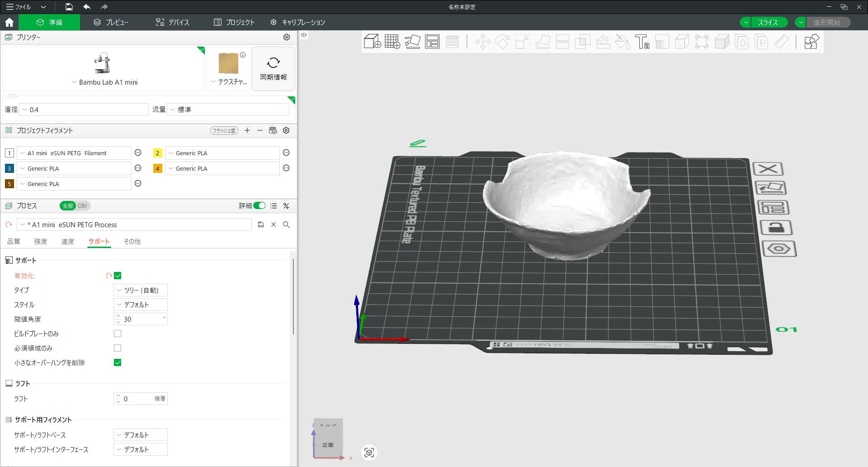Click the スライス button
Image resolution: width=868 pixels, height=467 pixels.
coord(768,22)
